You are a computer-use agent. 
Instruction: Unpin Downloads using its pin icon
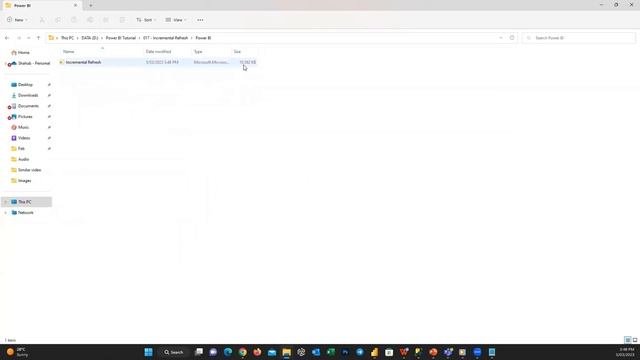[x=49, y=96]
